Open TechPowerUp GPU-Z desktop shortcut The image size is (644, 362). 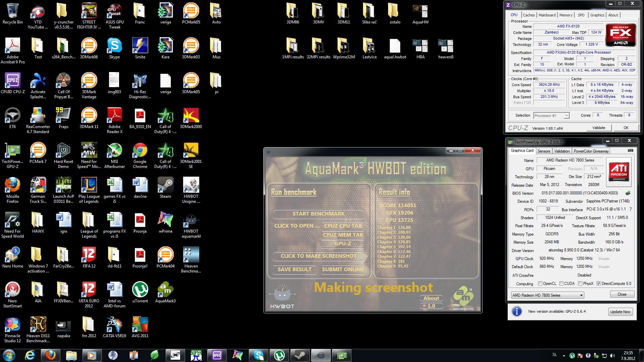(x=13, y=156)
